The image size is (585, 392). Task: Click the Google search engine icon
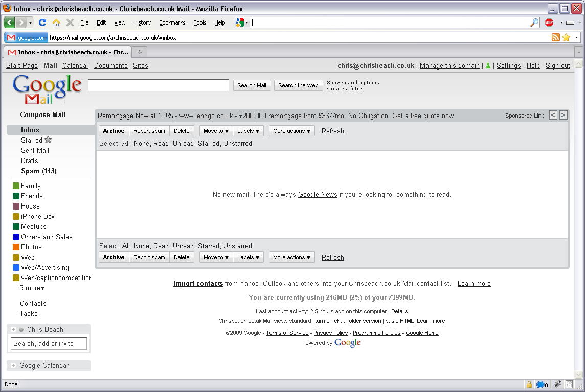(x=240, y=23)
